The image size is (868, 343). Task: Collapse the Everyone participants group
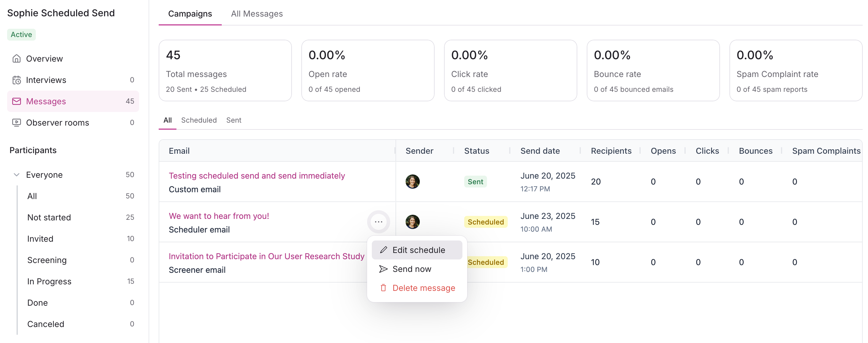pyautogui.click(x=17, y=175)
